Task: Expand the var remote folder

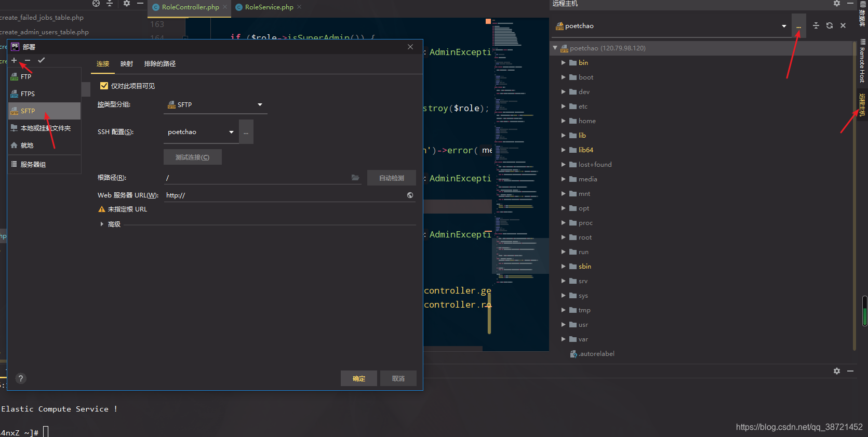Action: (563, 339)
